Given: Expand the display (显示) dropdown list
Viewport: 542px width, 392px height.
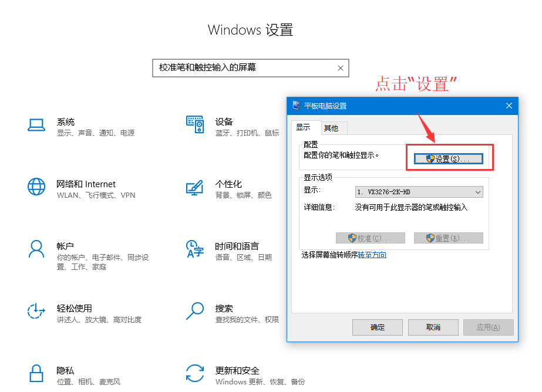Looking at the screenshot, I should click(x=478, y=192).
